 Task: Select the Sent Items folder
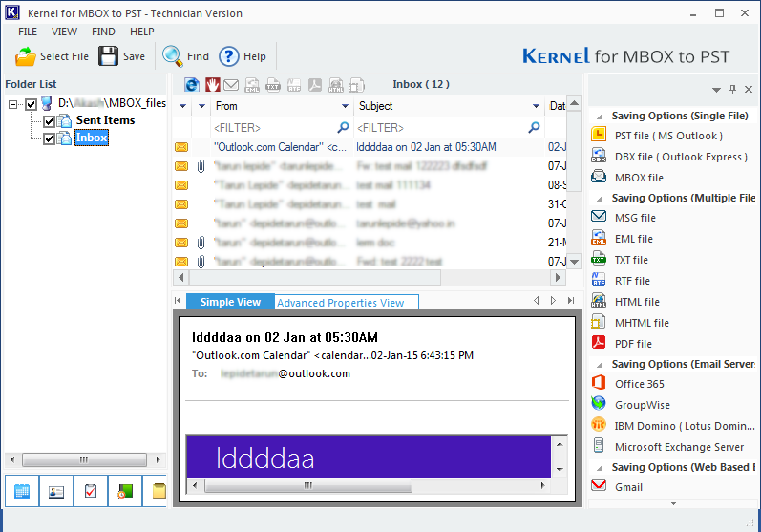(105, 120)
